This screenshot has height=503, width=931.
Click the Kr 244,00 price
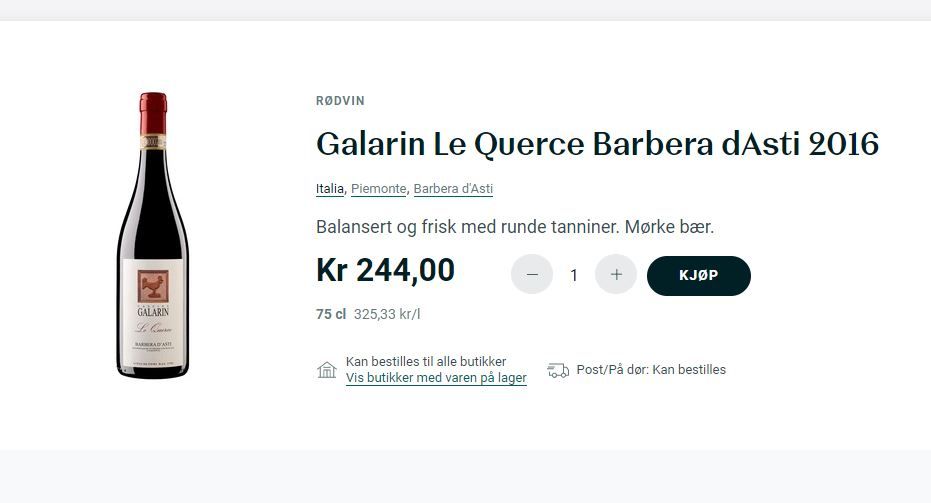pyautogui.click(x=385, y=270)
